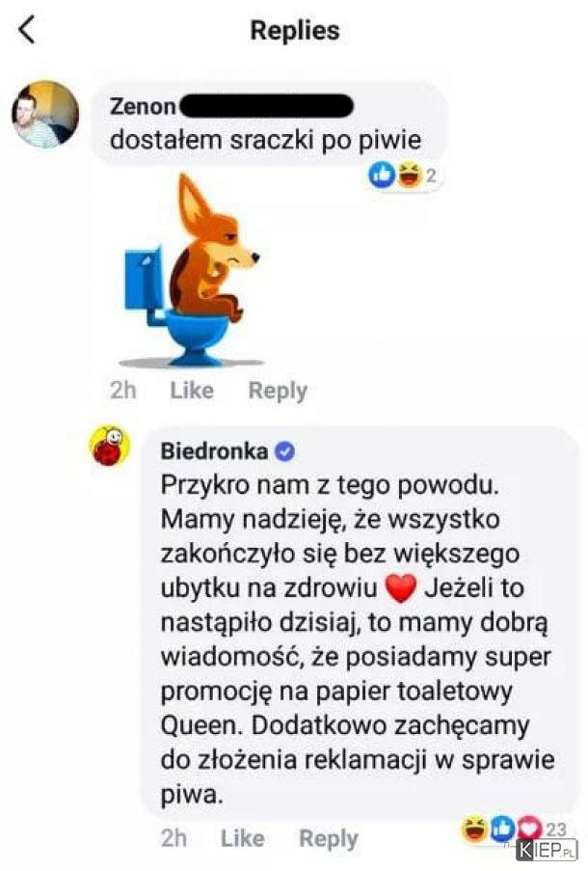Open the fox on toilet sticker
Image resolution: width=588 pixels, height=871 pixels.
(191, 270)
